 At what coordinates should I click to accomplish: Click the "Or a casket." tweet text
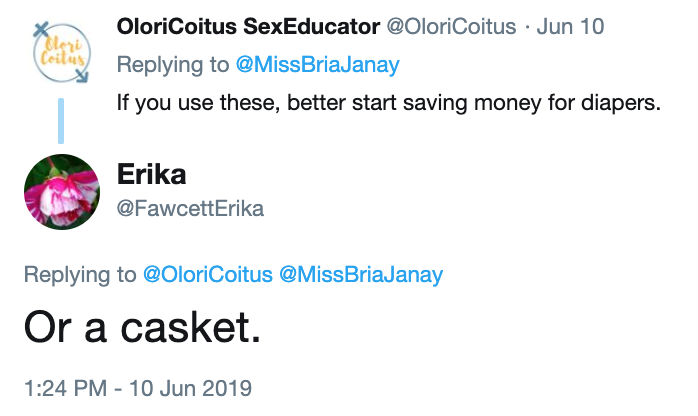(142, 328)
